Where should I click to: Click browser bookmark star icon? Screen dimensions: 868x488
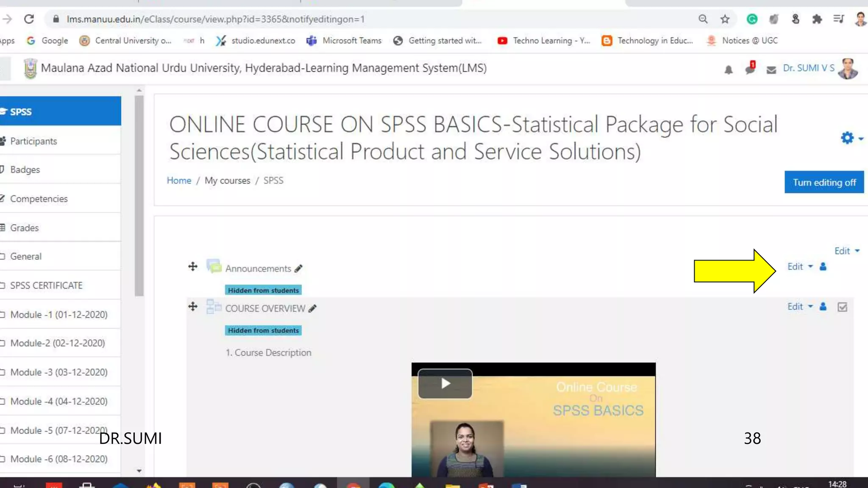pos(725,19)
